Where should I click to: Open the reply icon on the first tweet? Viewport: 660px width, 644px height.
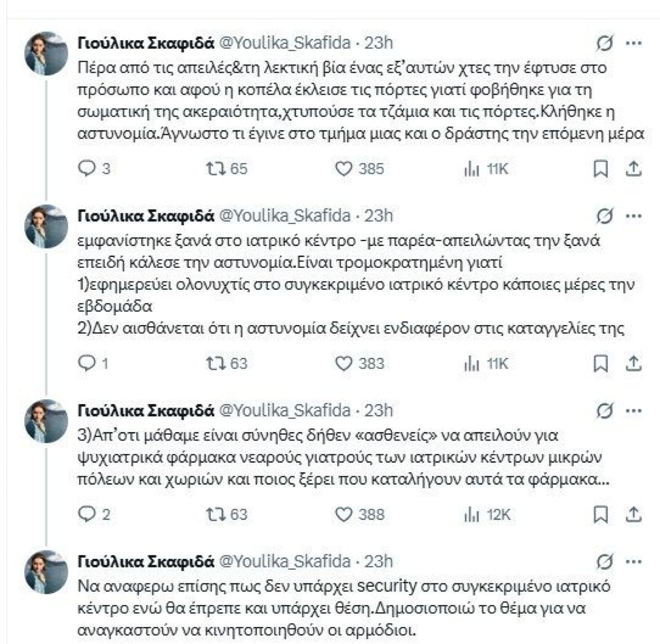pyautogui.click(x=88, y=169)
